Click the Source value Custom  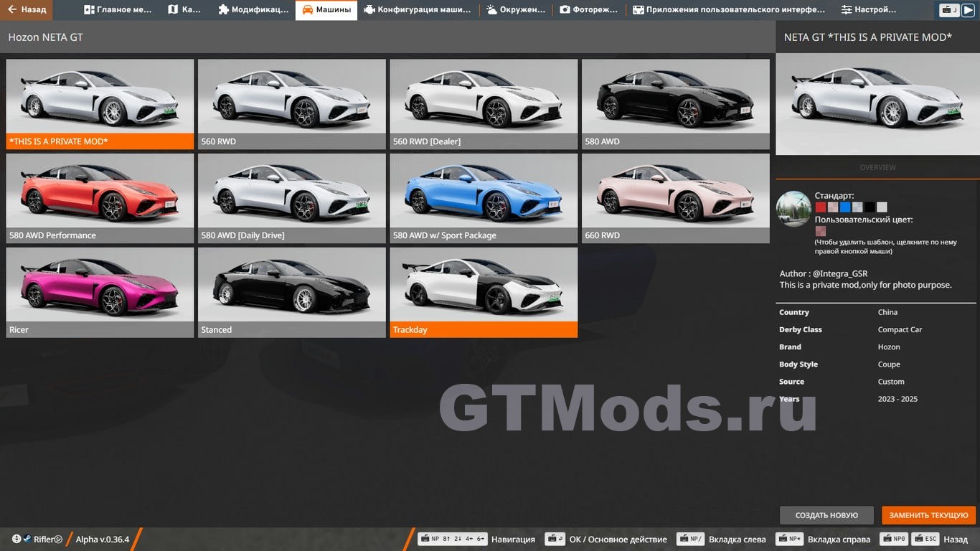pyautogui.click(x=891, y=382)
